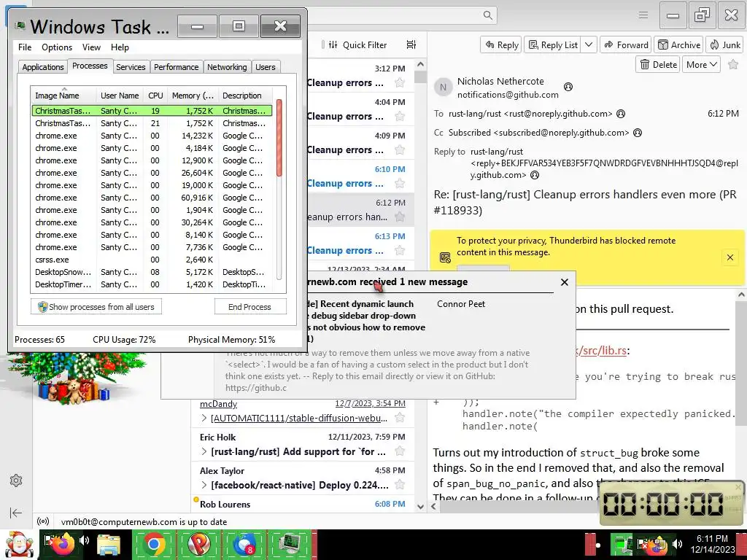Viewport: 747px width, 560px height.
Task: Open Firefox from the taskbar
Action: tap(63, 544)
